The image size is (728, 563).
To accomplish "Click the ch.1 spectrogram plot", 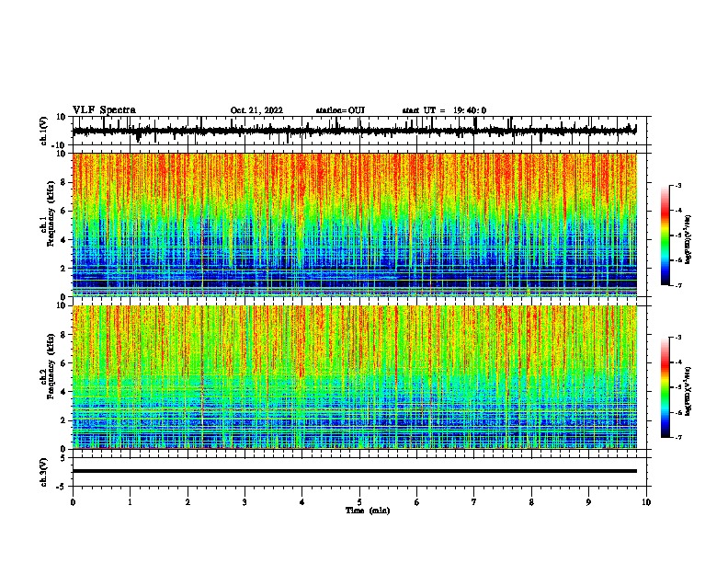I will [x=354, y=224].
